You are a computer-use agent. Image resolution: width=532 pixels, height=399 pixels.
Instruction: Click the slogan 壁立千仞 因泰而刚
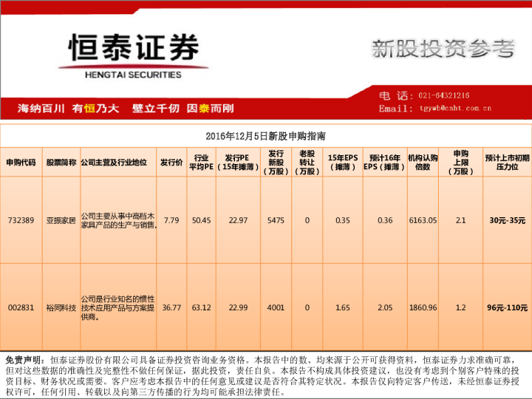(183, 108)
